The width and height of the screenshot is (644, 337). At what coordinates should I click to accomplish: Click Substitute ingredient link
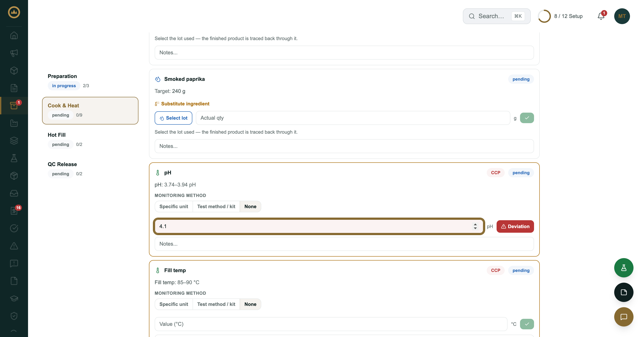click(182, 104)
